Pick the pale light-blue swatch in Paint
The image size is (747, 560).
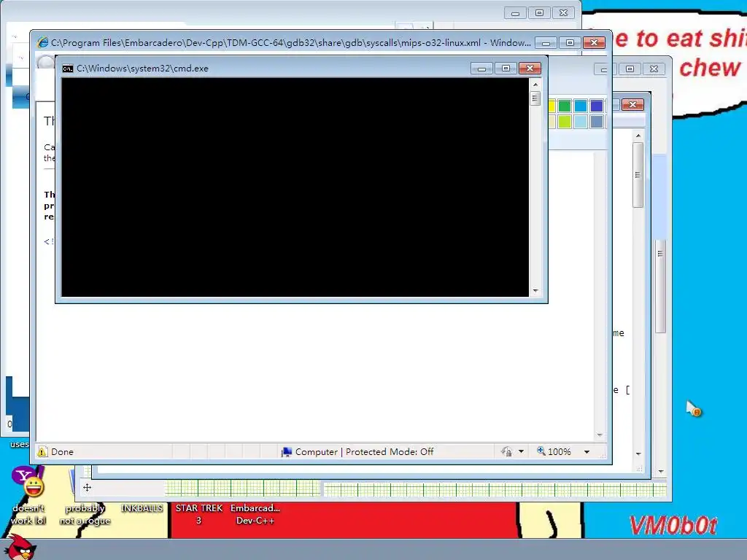click(580, 122)
